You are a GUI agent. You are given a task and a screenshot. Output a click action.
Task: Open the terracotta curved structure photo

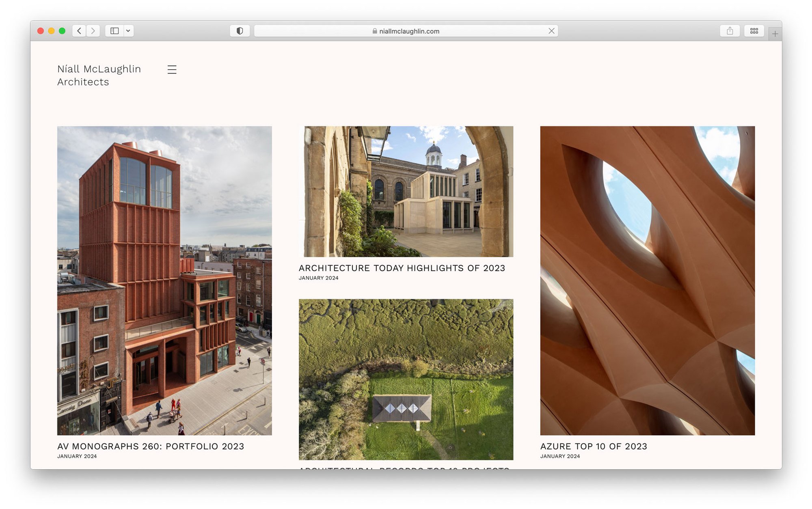click(647, 280)
